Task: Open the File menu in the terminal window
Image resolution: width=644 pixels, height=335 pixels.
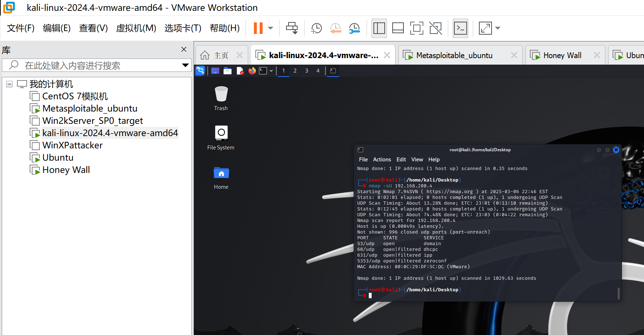Action: coord(363,160)
